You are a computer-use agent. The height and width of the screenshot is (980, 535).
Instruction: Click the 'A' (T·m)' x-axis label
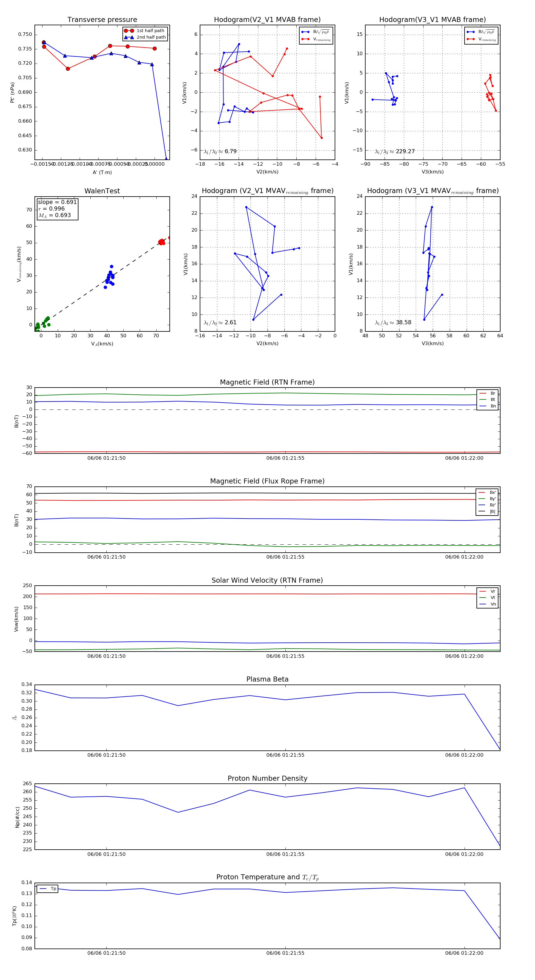(x=102, y=172)
